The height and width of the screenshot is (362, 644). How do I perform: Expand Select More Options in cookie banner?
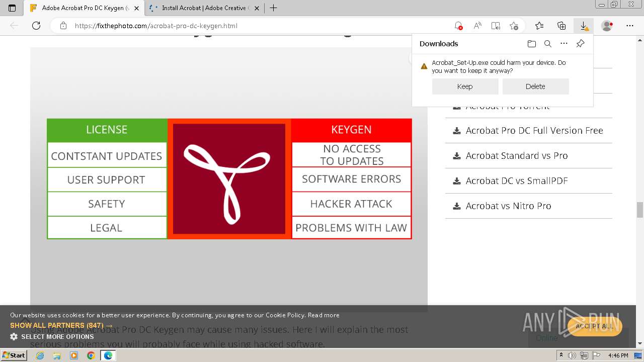coord(52,337)
